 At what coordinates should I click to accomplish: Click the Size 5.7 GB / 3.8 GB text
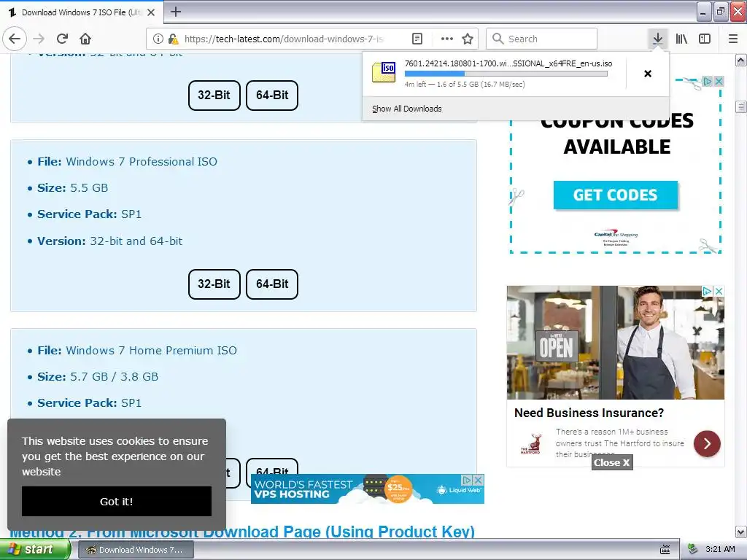[x=98, y=377]
